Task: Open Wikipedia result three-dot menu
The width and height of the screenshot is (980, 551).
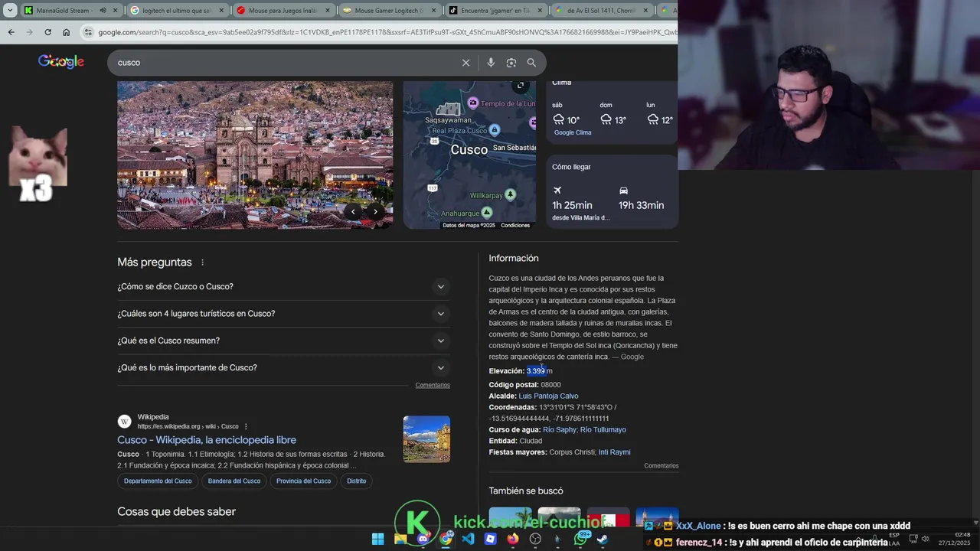Action: 246,426
